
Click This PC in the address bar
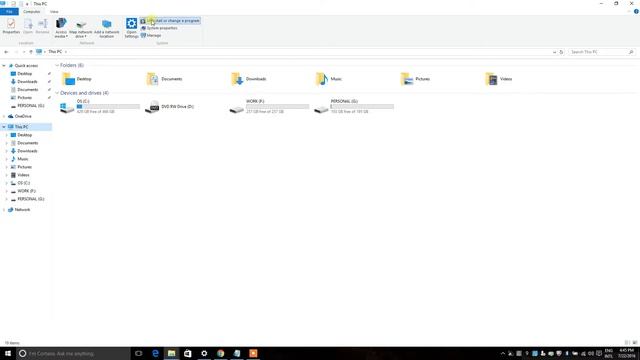(55, 52)
